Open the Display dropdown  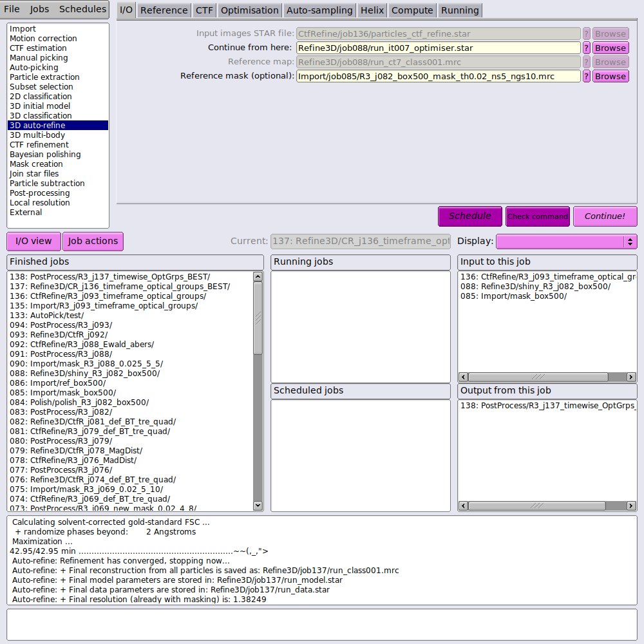coord(566,241)
